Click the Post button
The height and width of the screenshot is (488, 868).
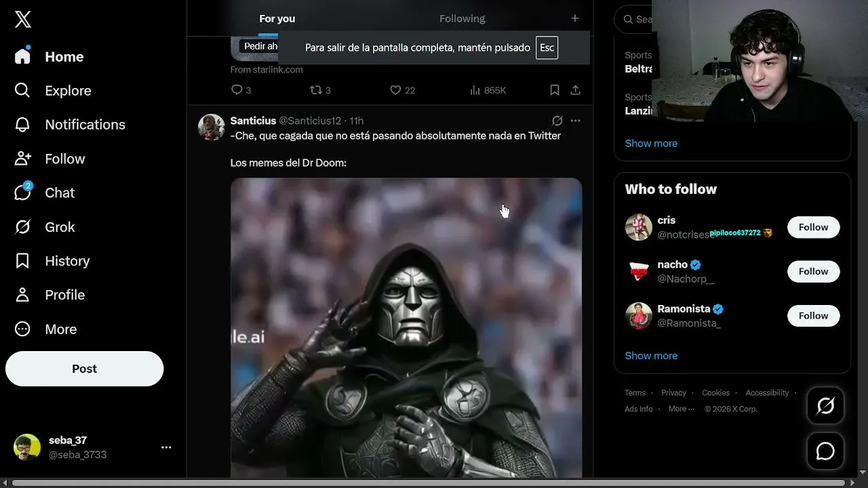tap(85, 369)
